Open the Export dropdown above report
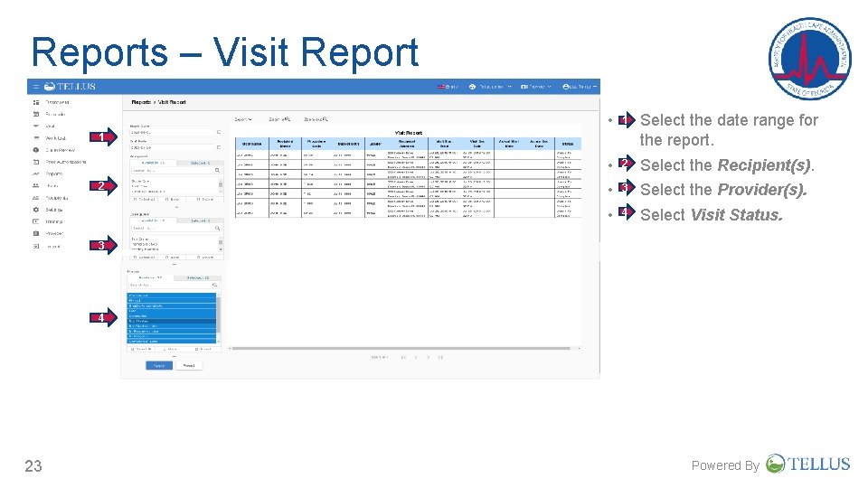The image size is (868, 488). 243,119
